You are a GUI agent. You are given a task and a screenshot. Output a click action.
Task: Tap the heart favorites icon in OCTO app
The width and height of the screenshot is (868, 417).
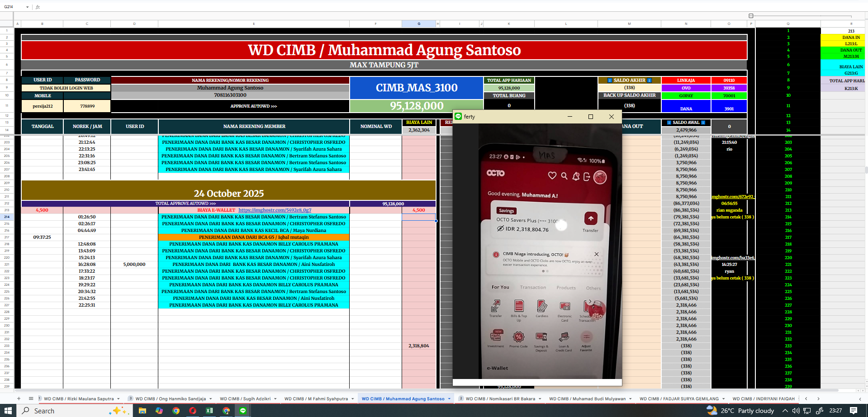click(x=552, y=175)
